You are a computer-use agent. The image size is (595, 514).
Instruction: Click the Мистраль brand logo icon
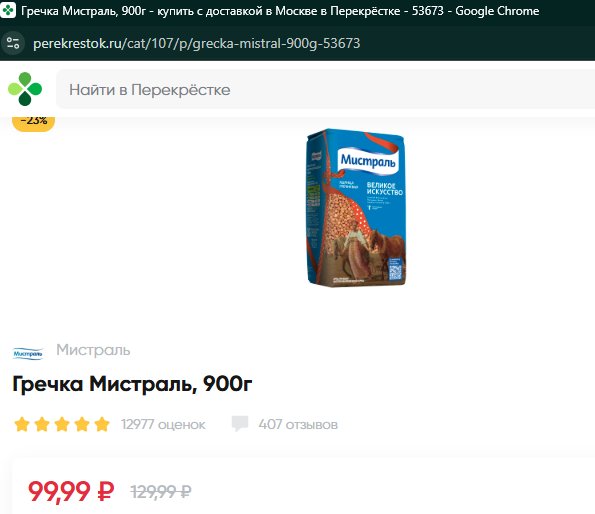pos(28,354)
